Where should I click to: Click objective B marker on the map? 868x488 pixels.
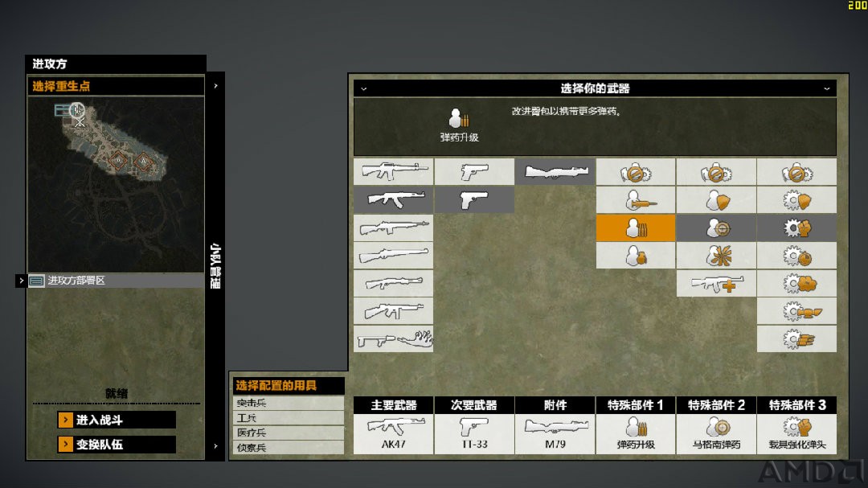click(118, 161)
